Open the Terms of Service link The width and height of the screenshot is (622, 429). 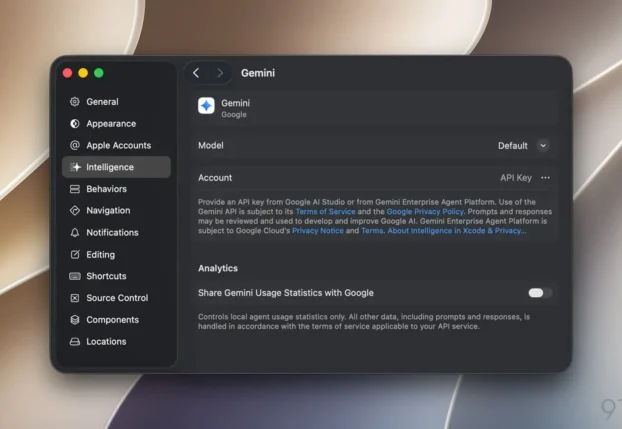click(325, 212)
